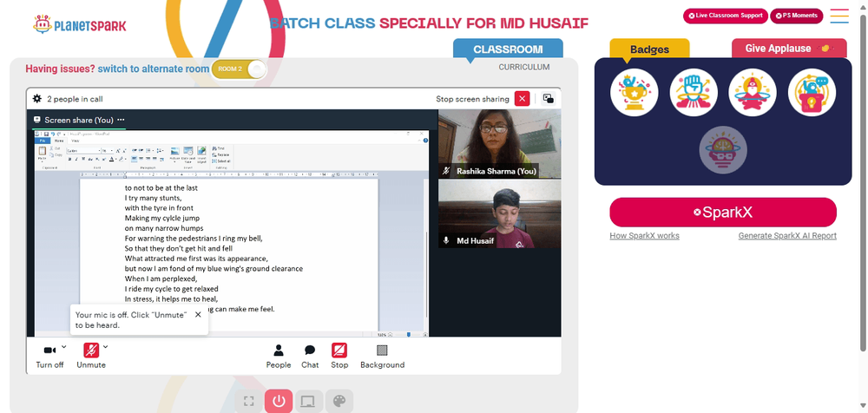
Task: Switch to the CURRICULUM tab
Action: click(x=523, y=67)
